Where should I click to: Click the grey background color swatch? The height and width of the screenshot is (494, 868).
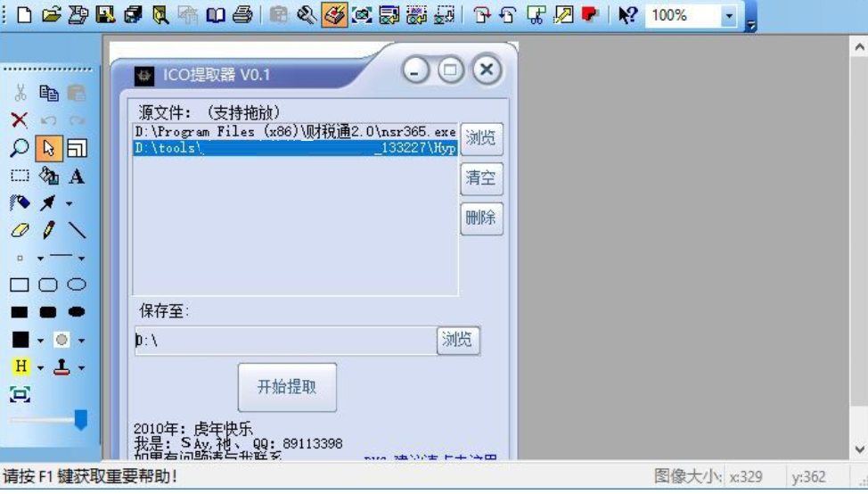click(61, 340)
